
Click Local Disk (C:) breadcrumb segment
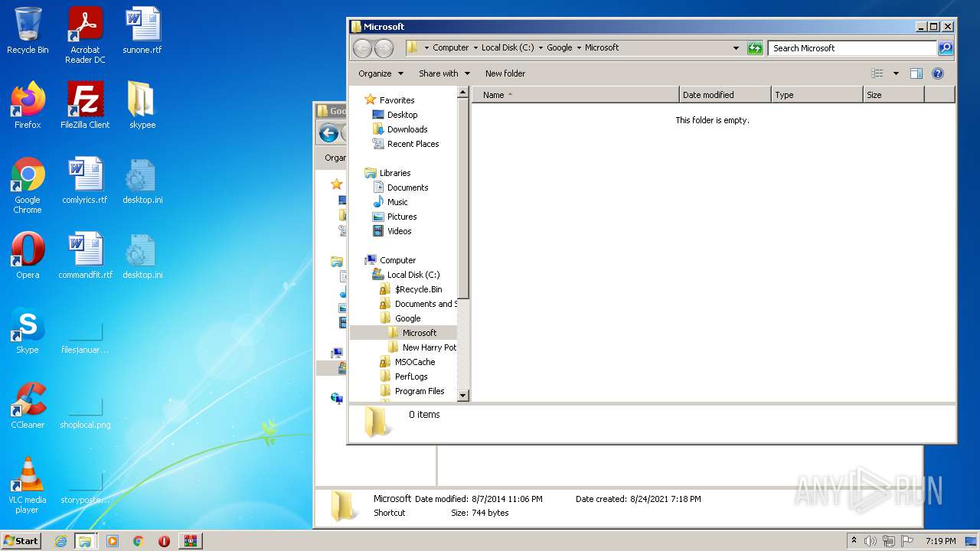click(x=508, y=47)
